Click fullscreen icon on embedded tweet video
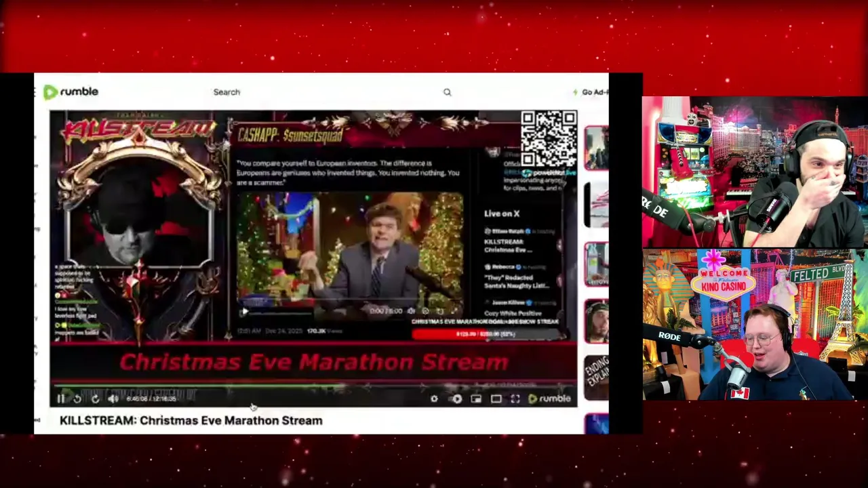The width and height of the screenshot is (868, 488). pyautogui.click(x=454, y=311)
